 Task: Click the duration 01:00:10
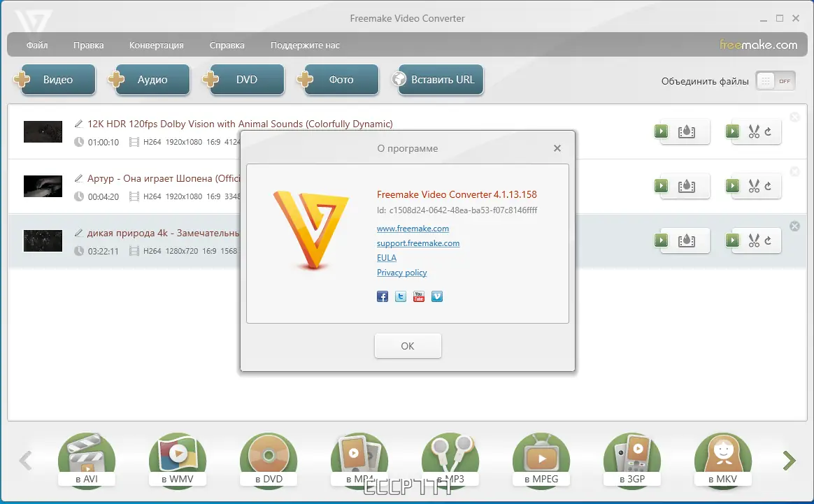pos(103,142)
